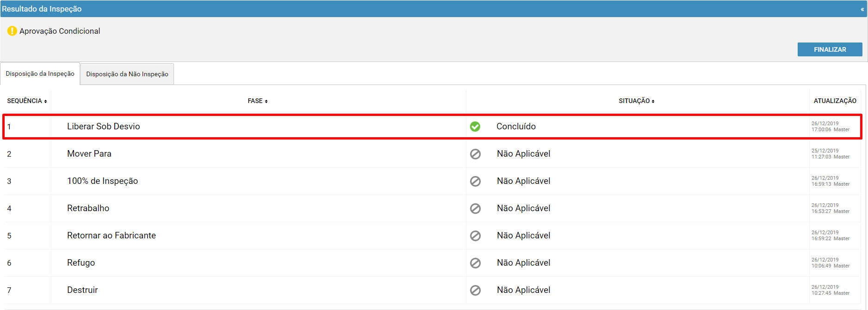Click the not-applicable icon for Refugo
Screen dimensions: 868x310
[475, 263]
